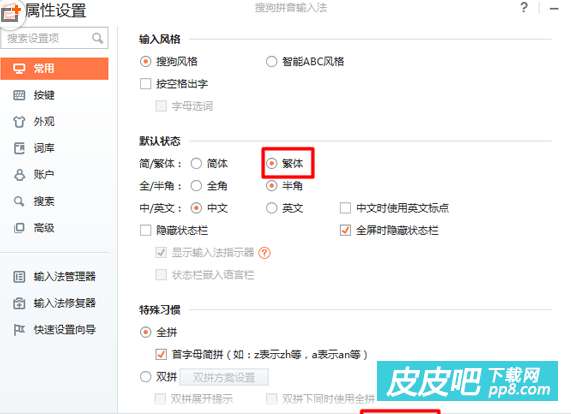Viewport: 571px width, 414px height.
Task: Click the monitor icon beside 常用
Action: (x=19, y=68)
